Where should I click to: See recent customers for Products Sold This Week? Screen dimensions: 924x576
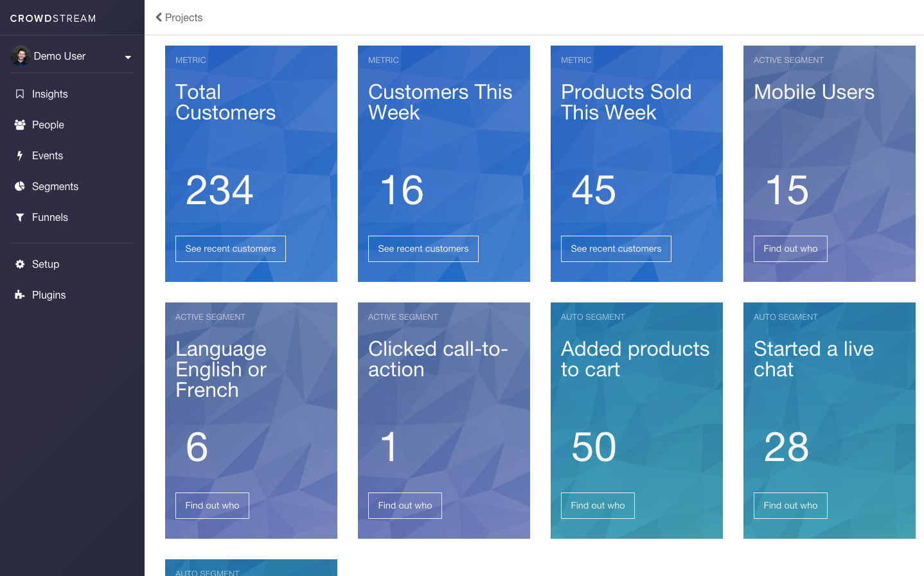tap(616, 249)
